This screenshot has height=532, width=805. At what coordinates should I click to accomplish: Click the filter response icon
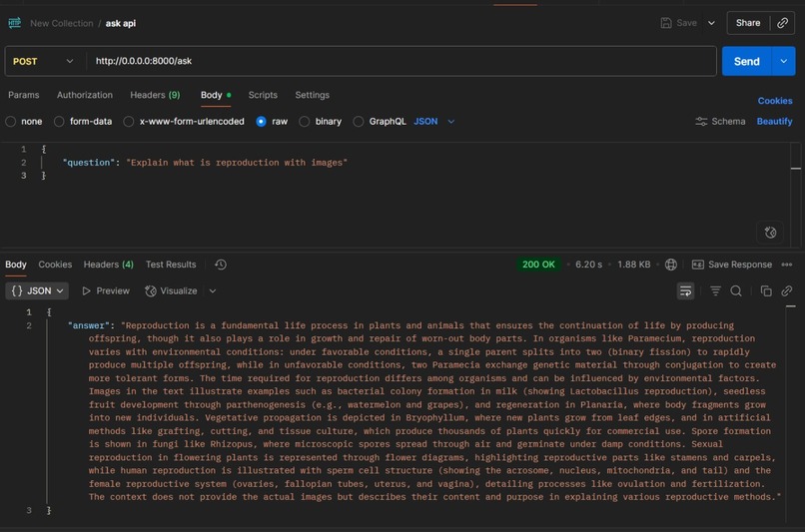pos(715,291)
